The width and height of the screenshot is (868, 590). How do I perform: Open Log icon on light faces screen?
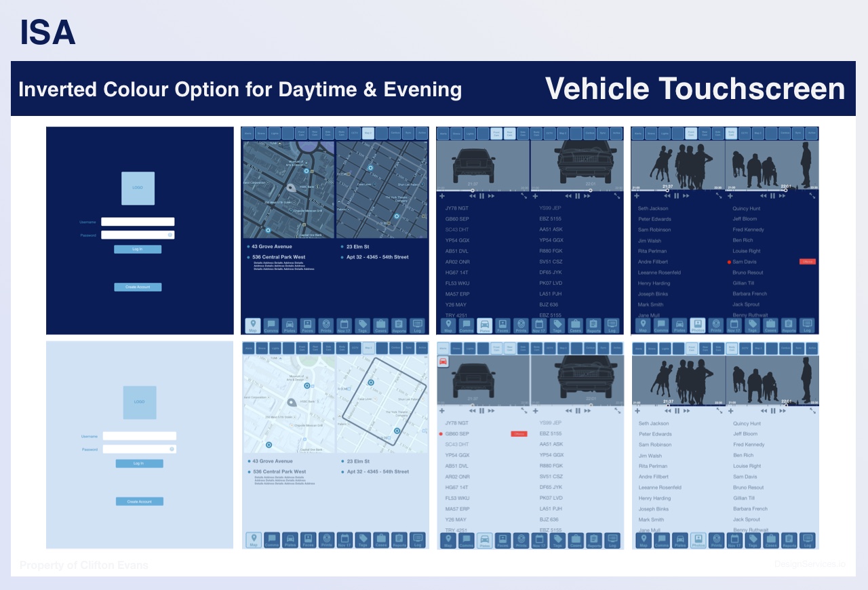[x=807, y=540]
